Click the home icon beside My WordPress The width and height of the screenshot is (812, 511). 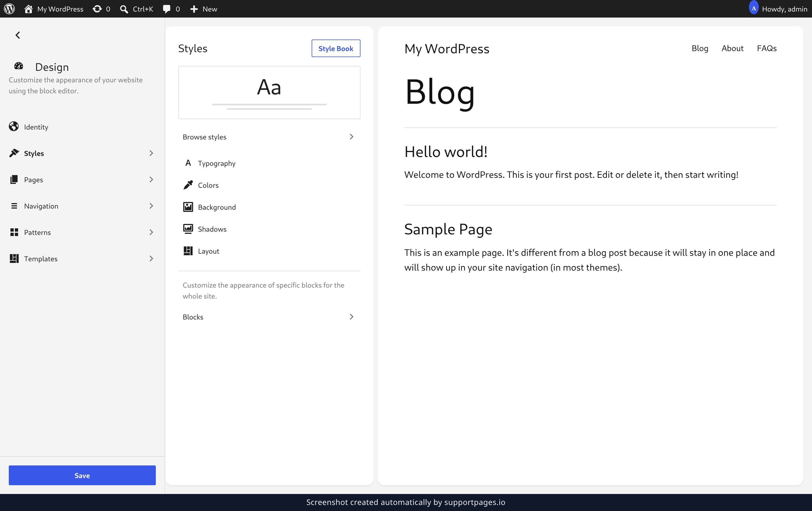click(28, 9)
